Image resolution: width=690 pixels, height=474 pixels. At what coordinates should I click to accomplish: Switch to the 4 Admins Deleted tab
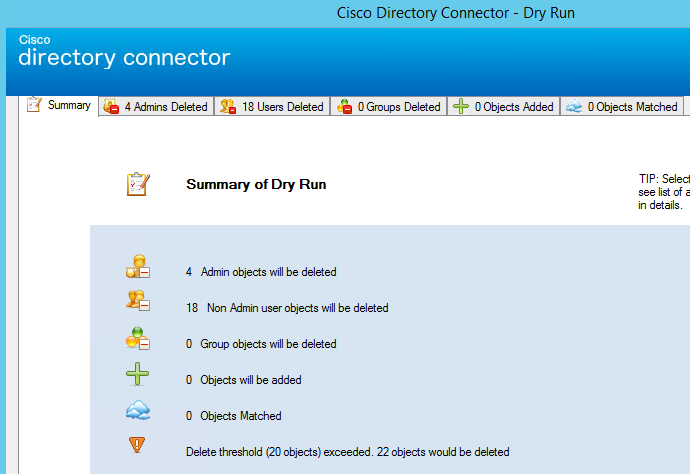[156, 107]
